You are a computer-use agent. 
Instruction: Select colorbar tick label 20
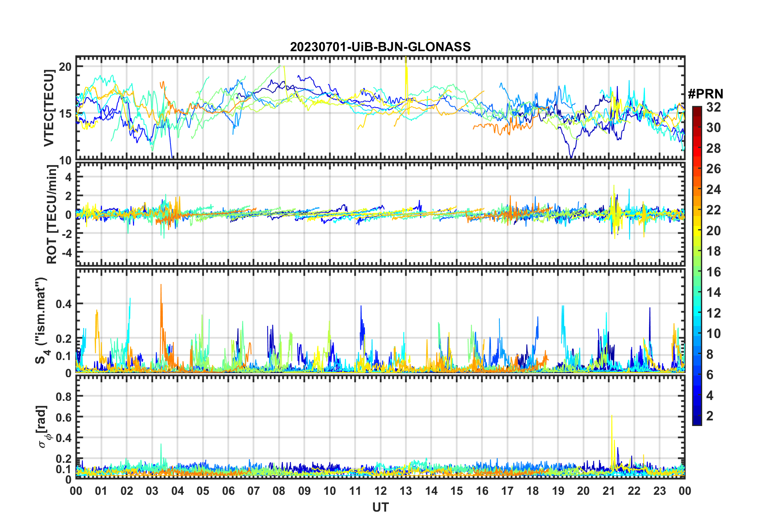tap(713, 230)
